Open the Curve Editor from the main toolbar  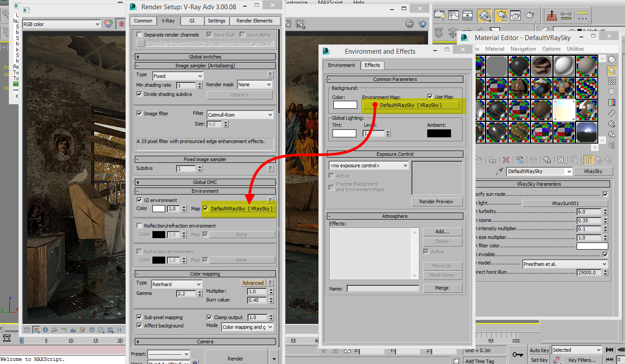pyautogui.click(x=453, y=15)
